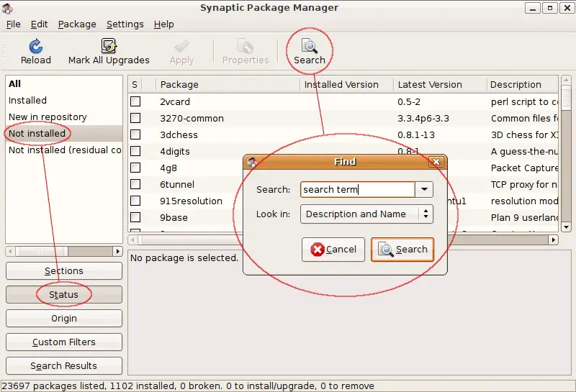Open the Package menu

coord(77,24)
